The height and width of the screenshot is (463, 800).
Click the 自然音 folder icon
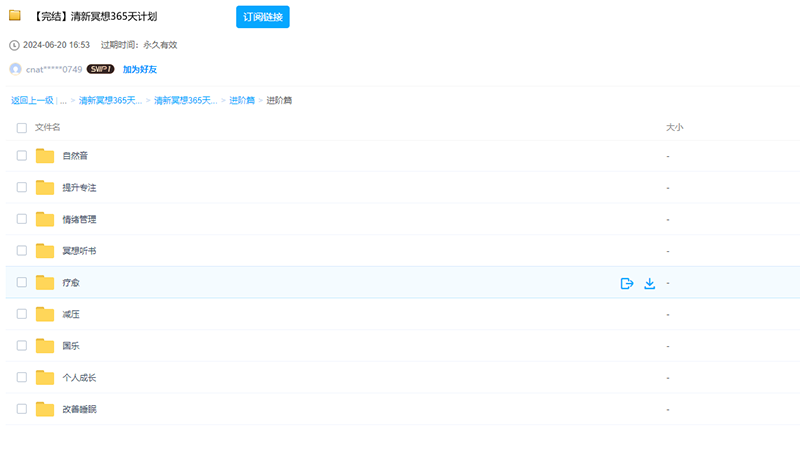click(45, 156)
